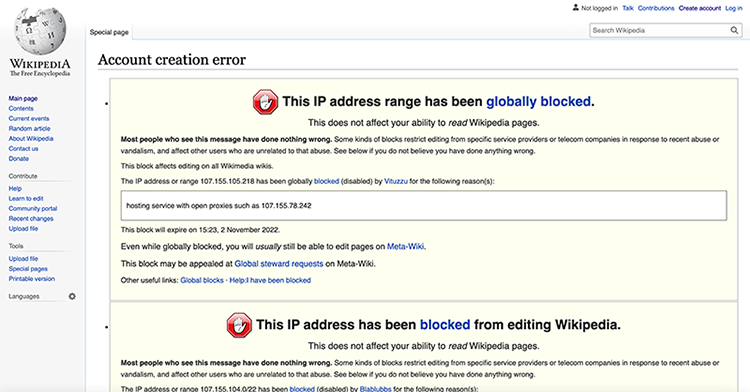Open the Vituzzu user link
The image size is (750, 392).
(396, 182)
